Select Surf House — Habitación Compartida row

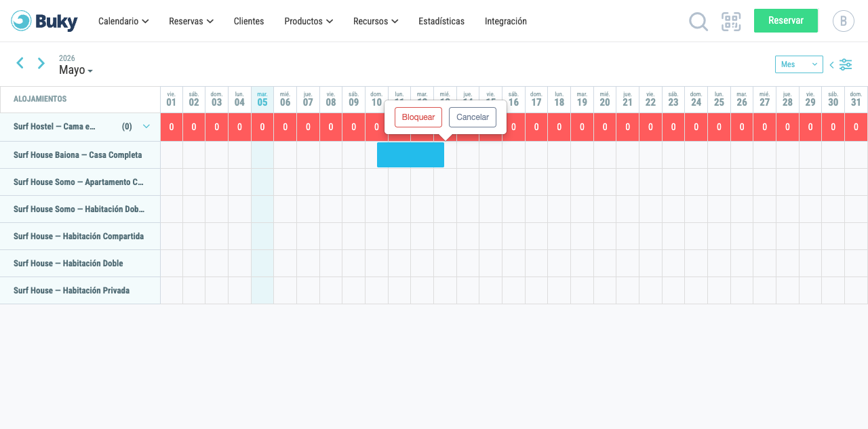pyautogui.click(x=80, y=236)
